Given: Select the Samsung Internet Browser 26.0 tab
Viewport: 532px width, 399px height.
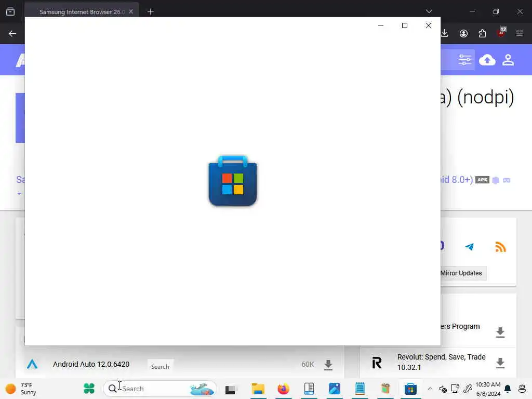Looking at the screenshot, I should [x=82, y=12].
